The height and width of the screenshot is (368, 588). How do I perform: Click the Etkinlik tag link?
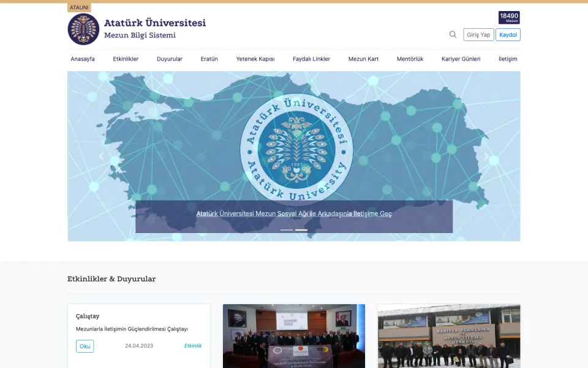point(193,346)
